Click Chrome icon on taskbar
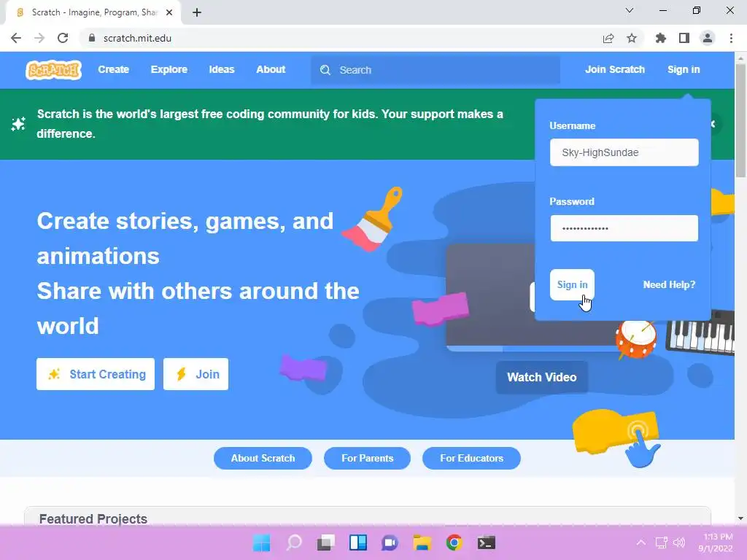 [x=454, y=542]
